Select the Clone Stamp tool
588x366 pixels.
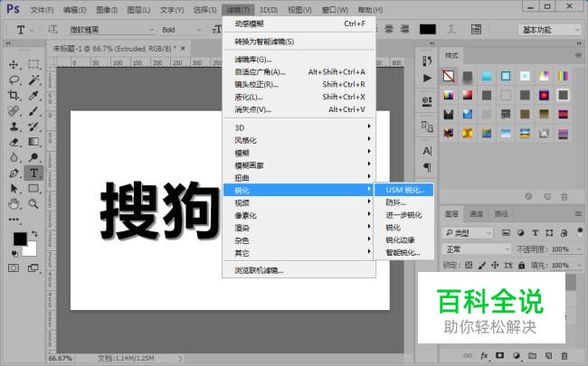coord(14,127)
